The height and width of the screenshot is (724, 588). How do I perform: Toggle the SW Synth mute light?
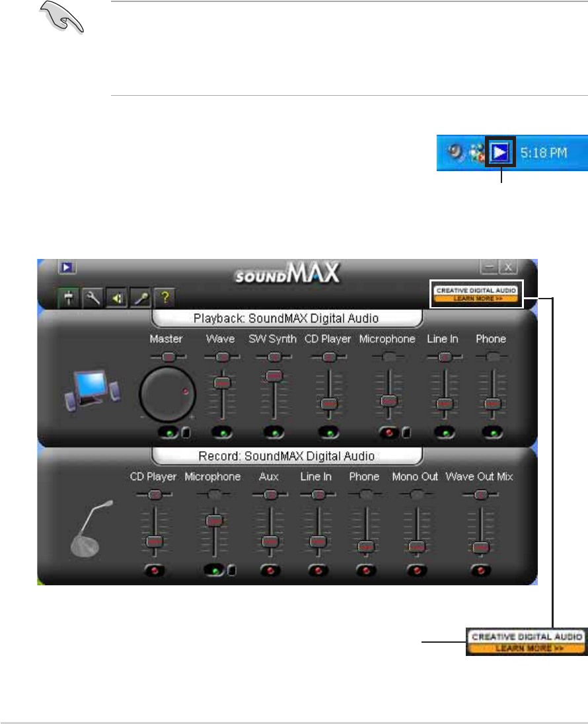click(x=275, y=433)
